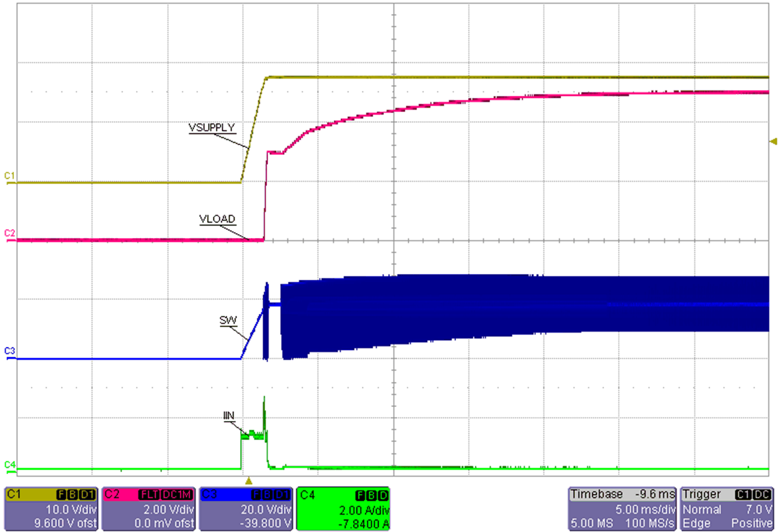Select the green C4 channel descriptor box

343,509
